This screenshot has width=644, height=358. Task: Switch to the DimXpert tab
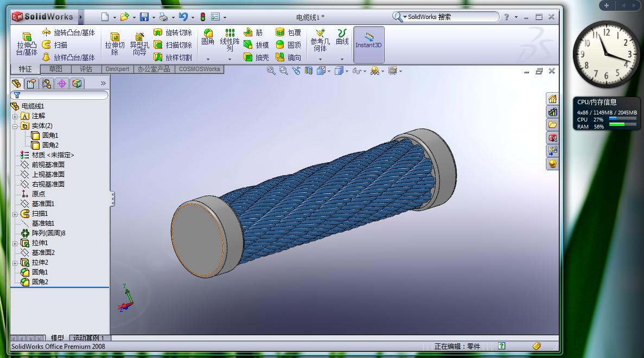118,69
